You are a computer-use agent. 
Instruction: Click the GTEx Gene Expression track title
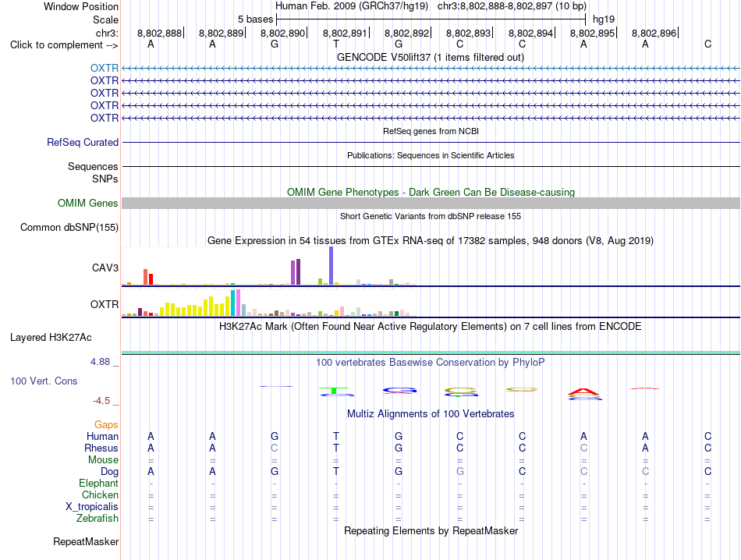click(x=431, y=240)
